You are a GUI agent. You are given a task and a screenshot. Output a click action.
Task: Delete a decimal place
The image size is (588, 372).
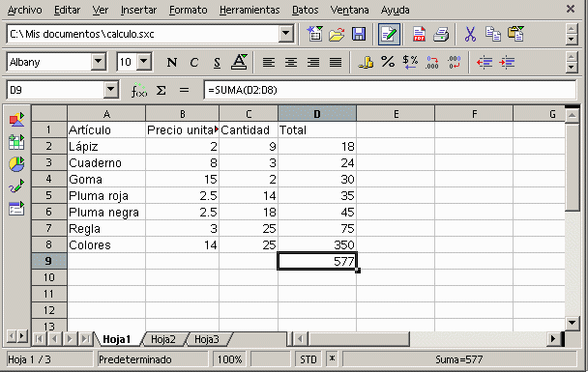[x=455, y=62]
